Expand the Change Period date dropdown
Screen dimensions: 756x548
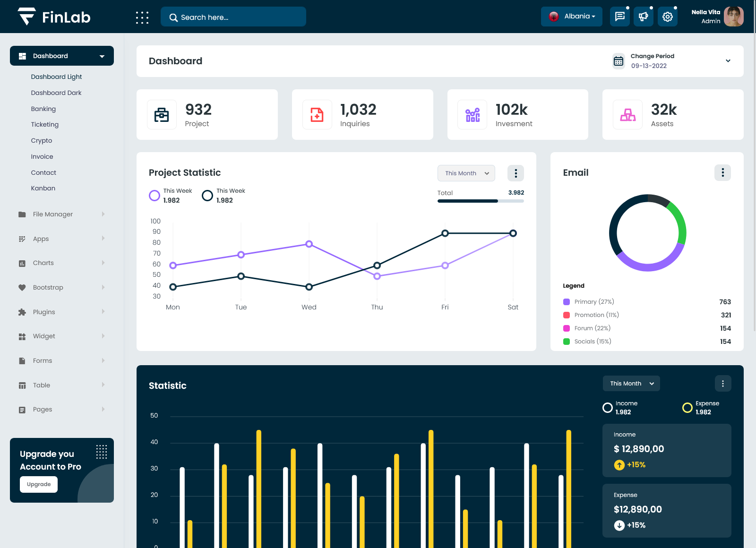click(x=728, y=61)
